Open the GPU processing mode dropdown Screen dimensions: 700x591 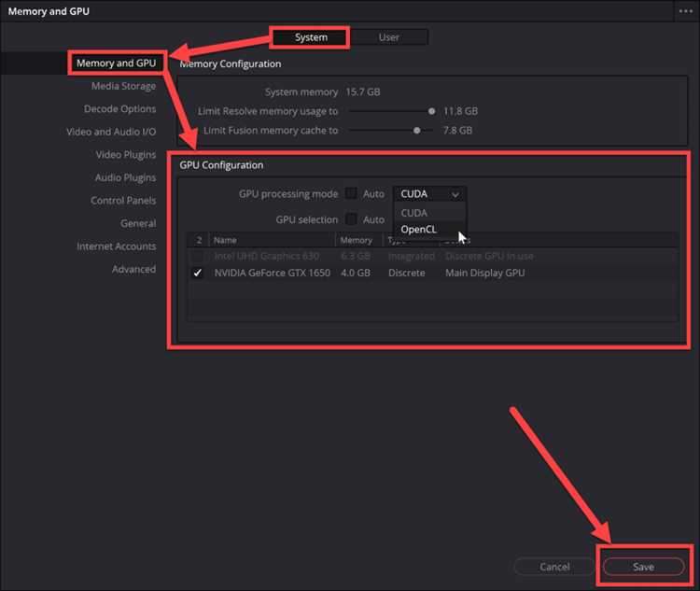coord(429,194)
